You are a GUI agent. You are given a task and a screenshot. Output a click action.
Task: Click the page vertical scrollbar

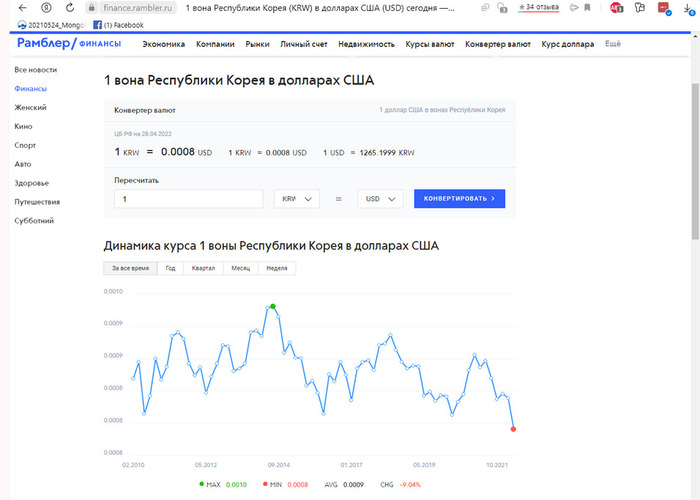(x=695, y=150)
